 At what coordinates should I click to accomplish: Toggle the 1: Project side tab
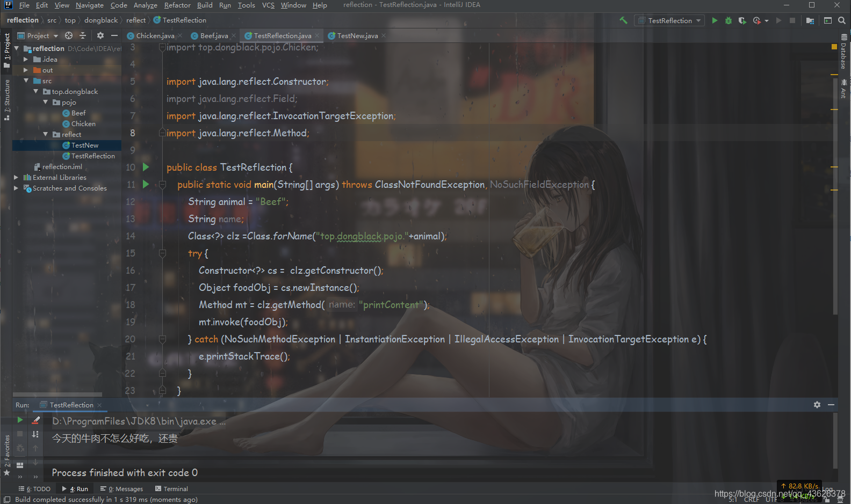(x=6, y=51)
